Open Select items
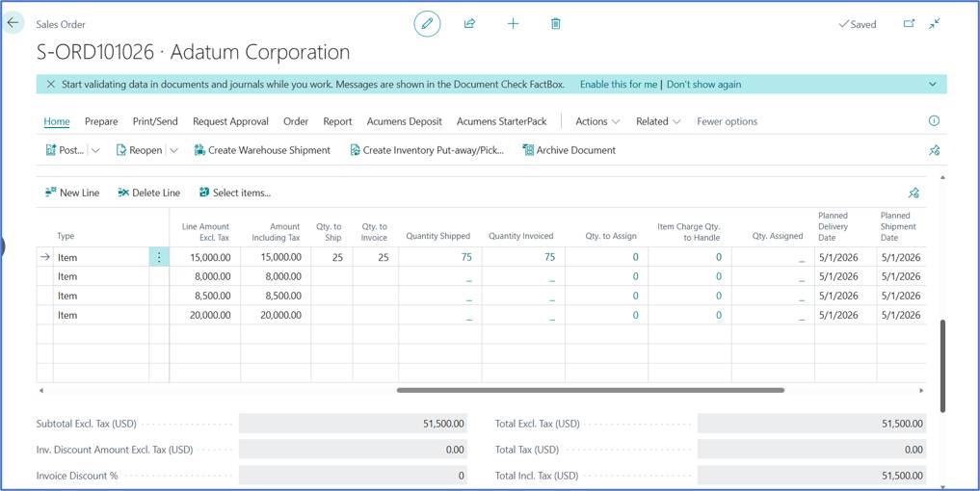This screenshot has width=980, height=491. point(235,193)
